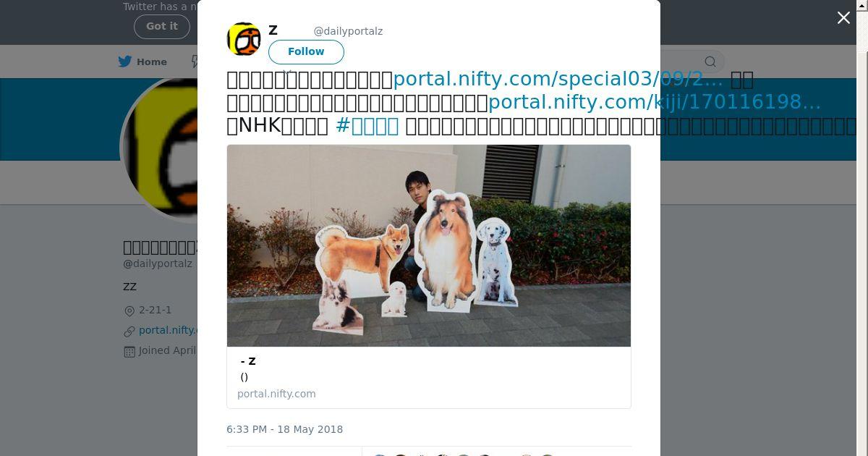Click the Twitter bird Home icon
Viewport: 868px width, 456px height.
point(125,62)
